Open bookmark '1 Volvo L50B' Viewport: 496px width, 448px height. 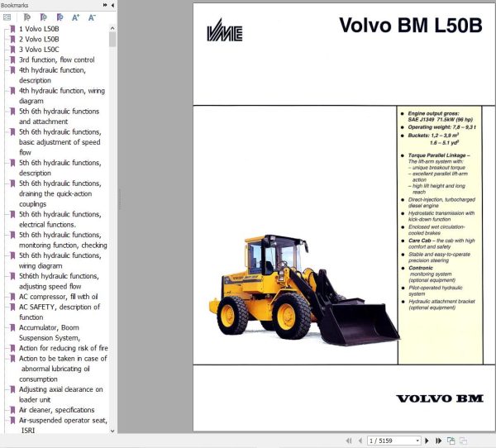coord(39,29)
